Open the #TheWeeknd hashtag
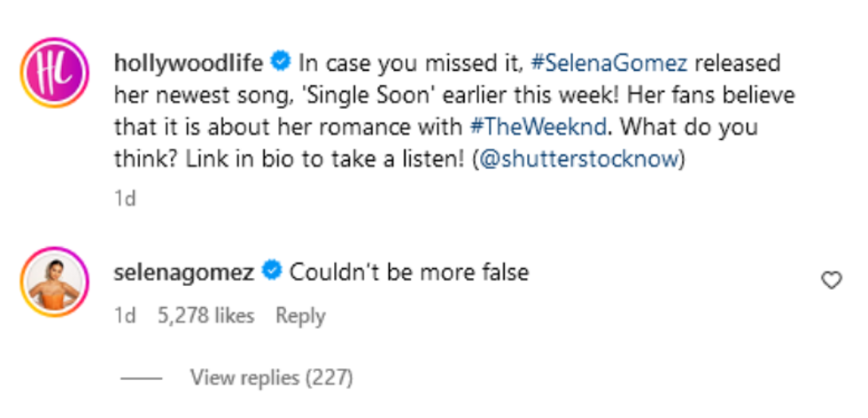Image resolution: width=868 pixels, height=418 pixels. click(x=538, y=126)
